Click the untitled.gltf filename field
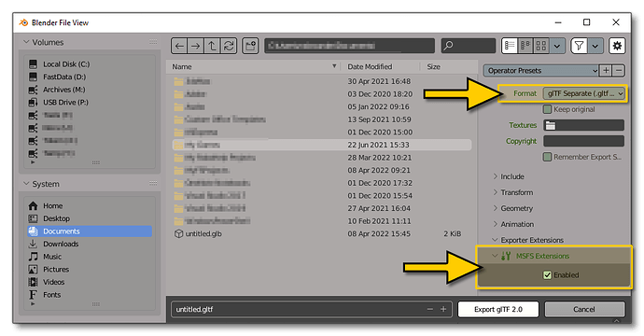The width and height of the screenshot is (644, 336). [298, 309]
